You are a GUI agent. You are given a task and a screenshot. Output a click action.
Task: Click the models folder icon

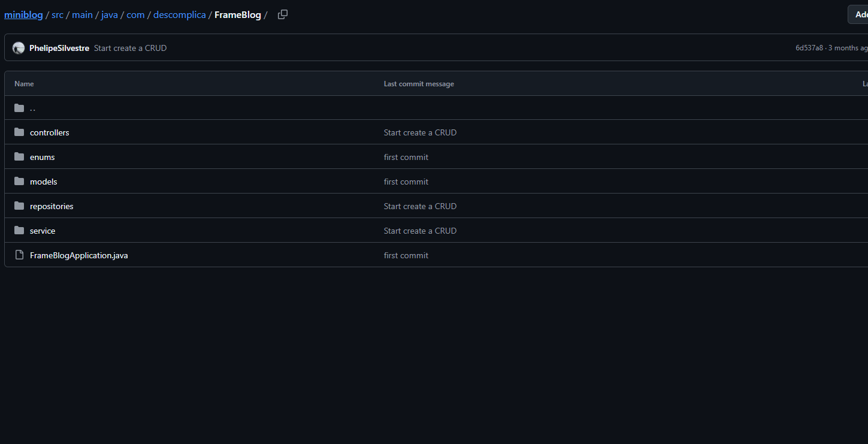tap(19, 182)
